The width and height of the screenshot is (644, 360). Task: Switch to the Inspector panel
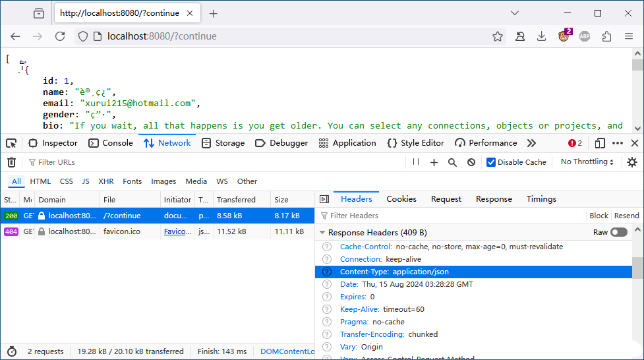53,143
